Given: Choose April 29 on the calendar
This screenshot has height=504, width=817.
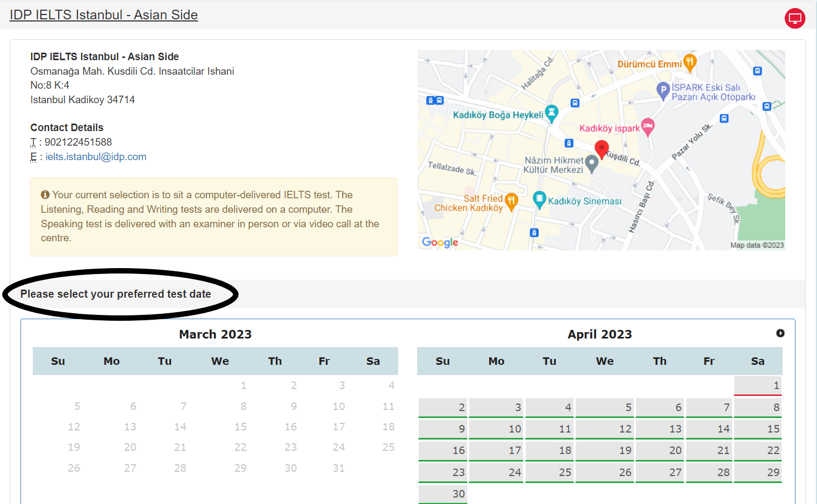Looking at the screenshot, I should pyautogui.click(x=758, y=473).
